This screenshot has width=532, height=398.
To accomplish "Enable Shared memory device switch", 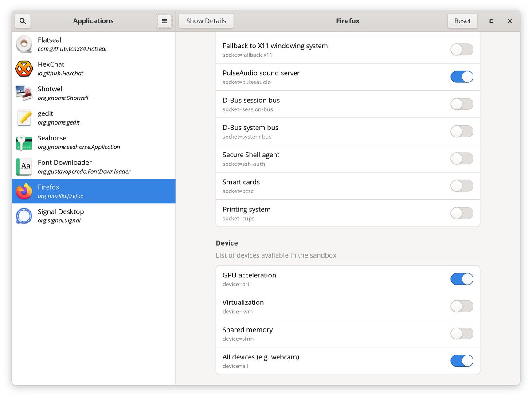I will [x=462, y=333].
